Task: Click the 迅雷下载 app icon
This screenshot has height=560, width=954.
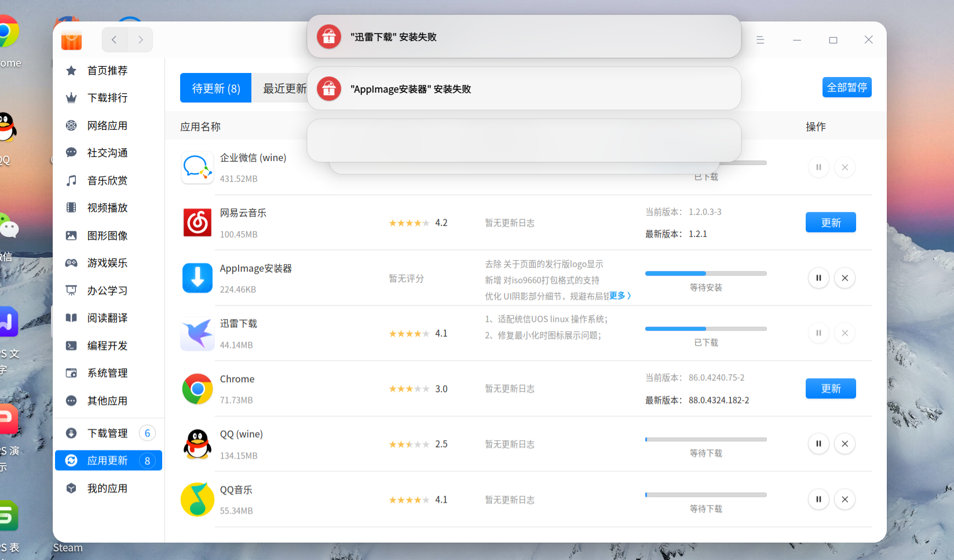Action: pyautogui.click(x=198, y=334)
